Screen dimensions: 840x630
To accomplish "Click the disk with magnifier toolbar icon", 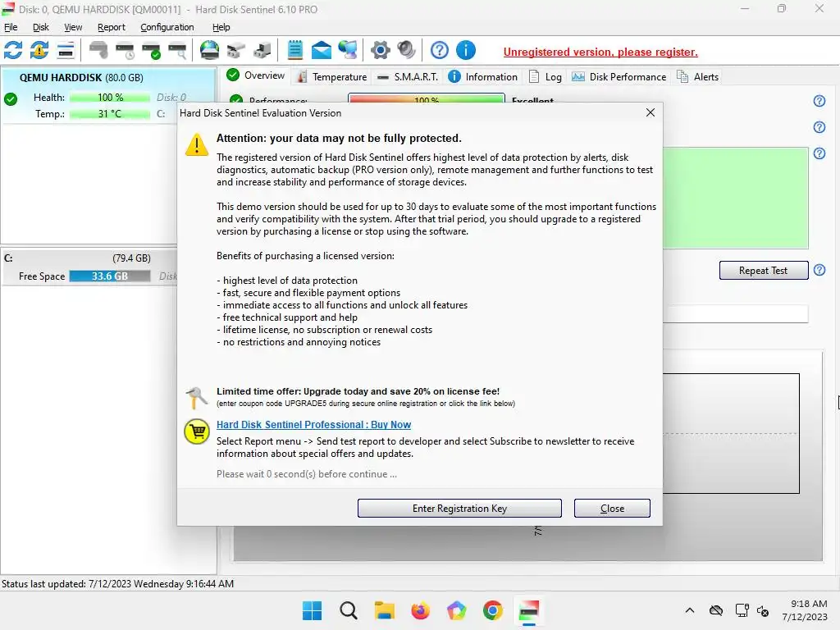I will (x=177, y=50).
